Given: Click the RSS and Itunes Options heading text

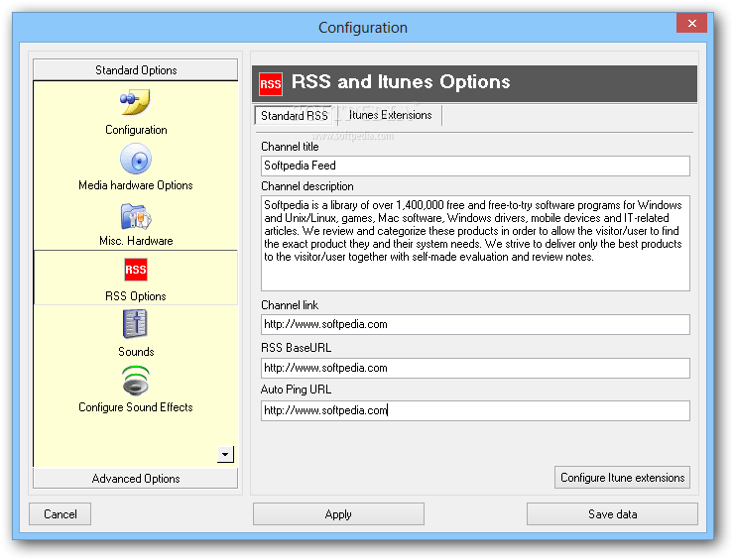Looking at the screenshot, I should pyautogui.click(x=401, y=82).
